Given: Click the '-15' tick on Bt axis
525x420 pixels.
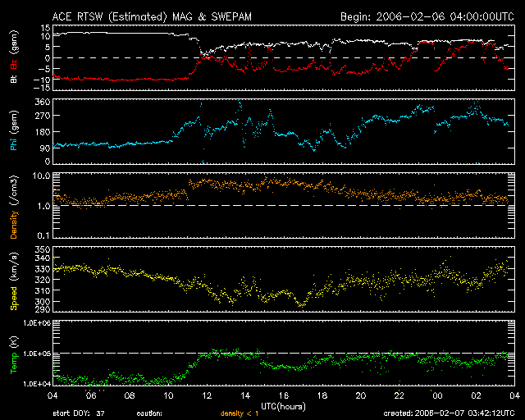Looking at the screenshot, I should point(42,88).
